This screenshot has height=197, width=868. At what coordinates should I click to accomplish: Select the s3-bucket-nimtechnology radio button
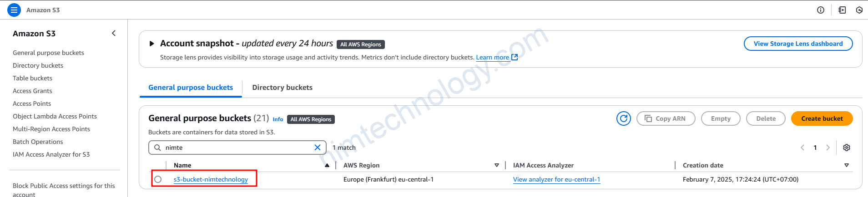(x=158, y=179)
